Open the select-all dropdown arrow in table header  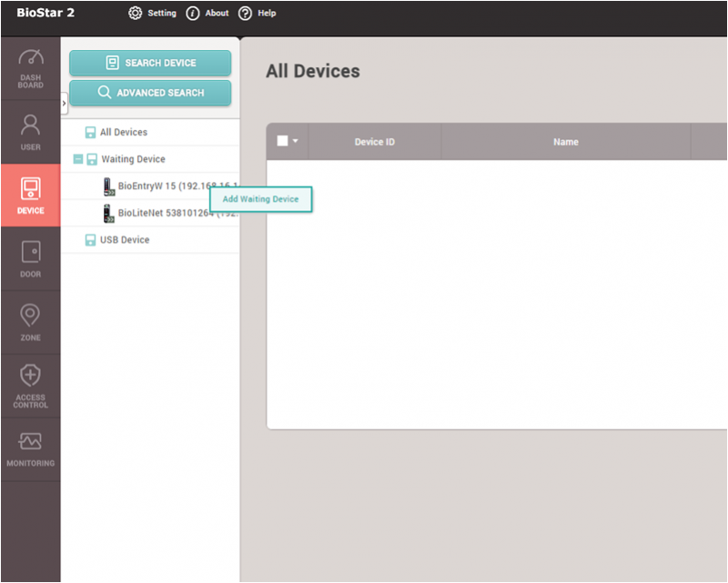pos(296,141)
